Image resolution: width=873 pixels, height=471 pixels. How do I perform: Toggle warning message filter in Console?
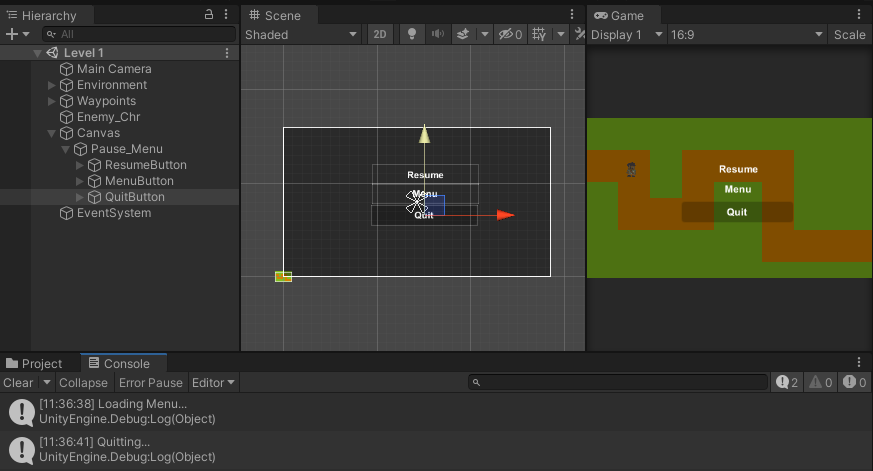tap(820, 383)
